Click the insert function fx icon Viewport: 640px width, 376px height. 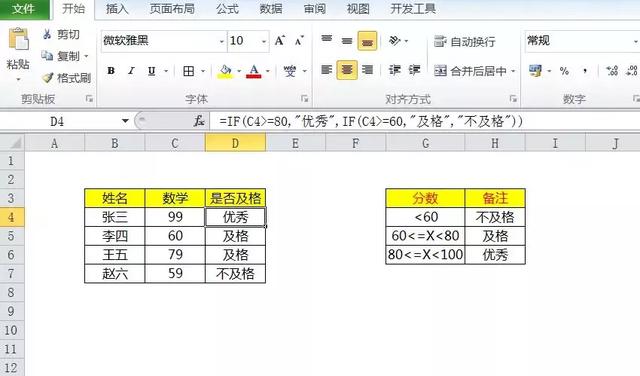(x=199, y=121)
